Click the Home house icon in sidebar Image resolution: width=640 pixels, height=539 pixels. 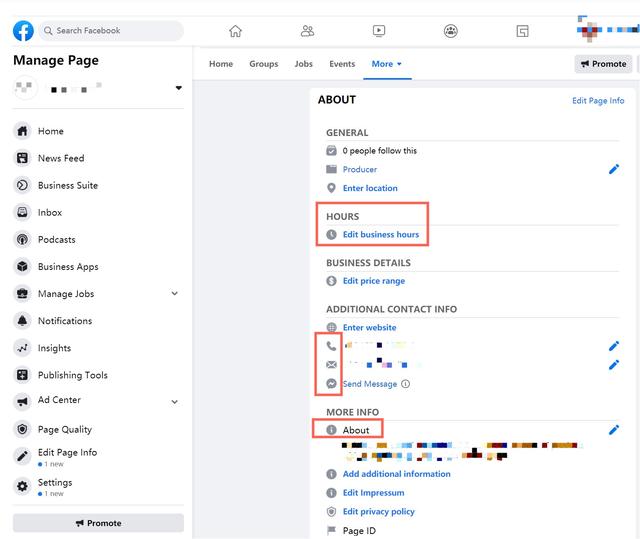[x=22, y=131]
